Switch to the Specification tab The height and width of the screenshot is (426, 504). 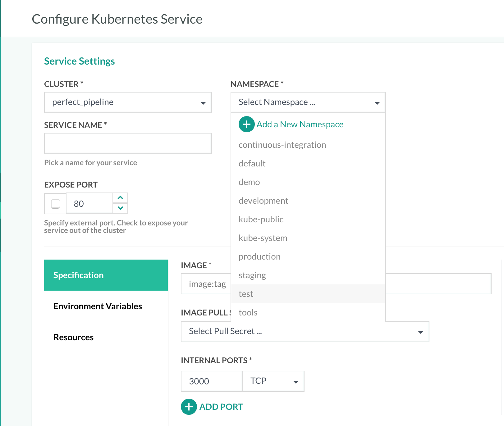[106, 275]
